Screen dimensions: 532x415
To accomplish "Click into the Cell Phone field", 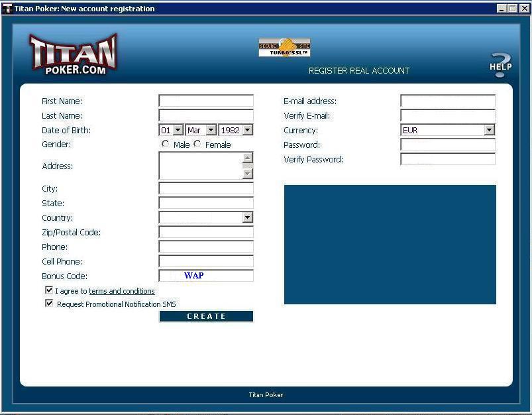I will (x=206, y=261).
